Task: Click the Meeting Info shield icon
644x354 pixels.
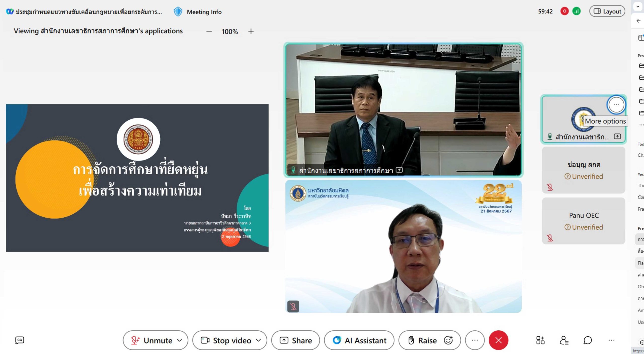Action: click(x=178, y=12)
